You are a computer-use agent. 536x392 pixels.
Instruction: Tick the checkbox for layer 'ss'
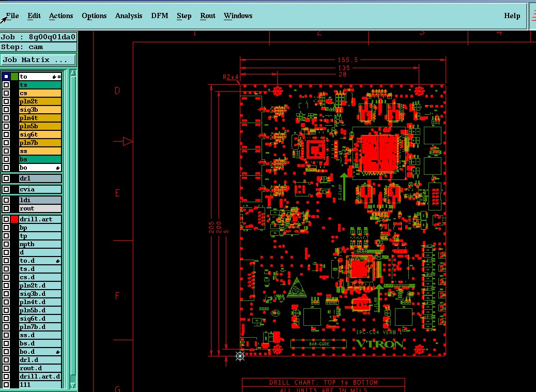(x=6, y=151)
